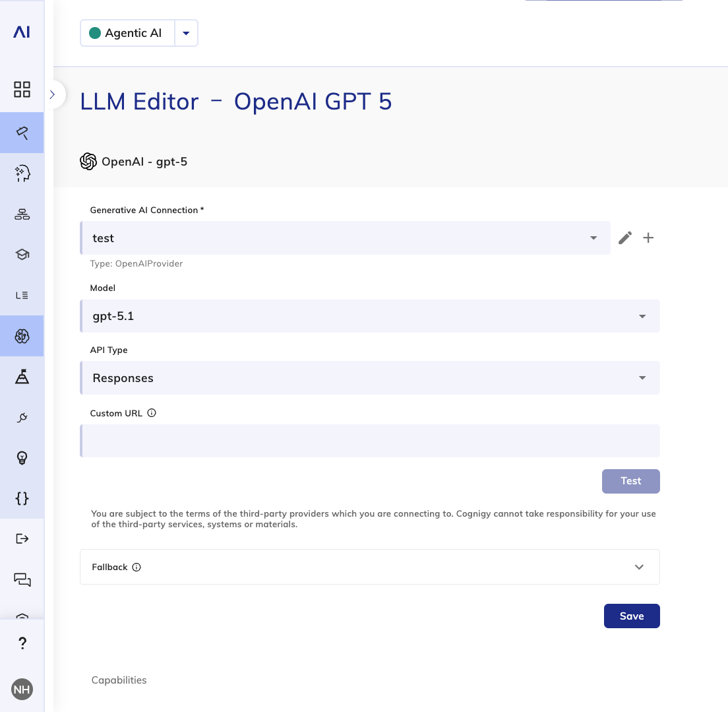Click the 'Generative AI Connection *' label
This screenshot has width=728, height=712.
point(146,210)
